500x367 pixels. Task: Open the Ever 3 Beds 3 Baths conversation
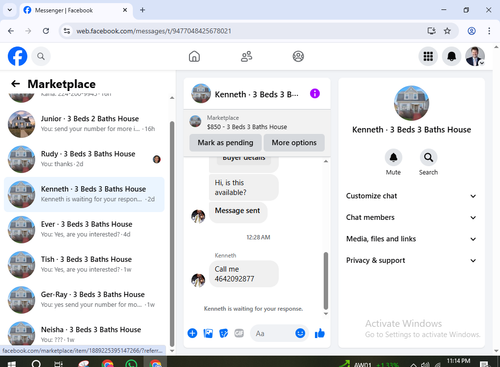[x=84, y=229]
